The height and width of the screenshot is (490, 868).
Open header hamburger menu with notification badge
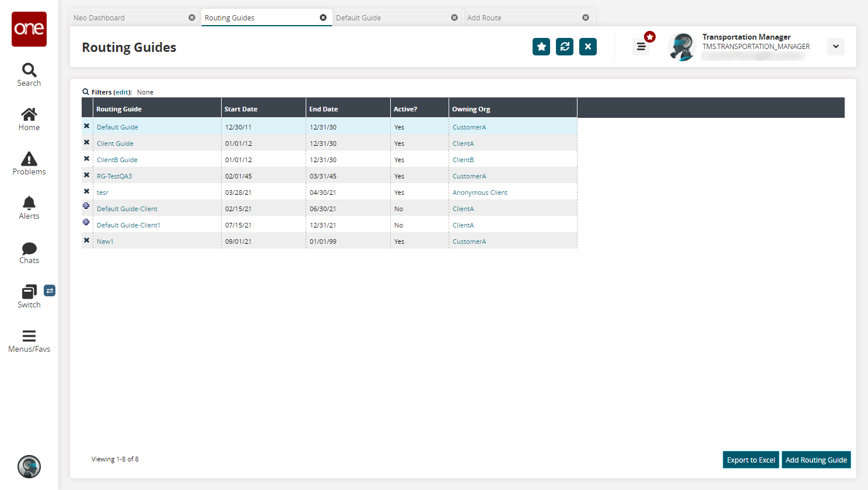(641, 47)
